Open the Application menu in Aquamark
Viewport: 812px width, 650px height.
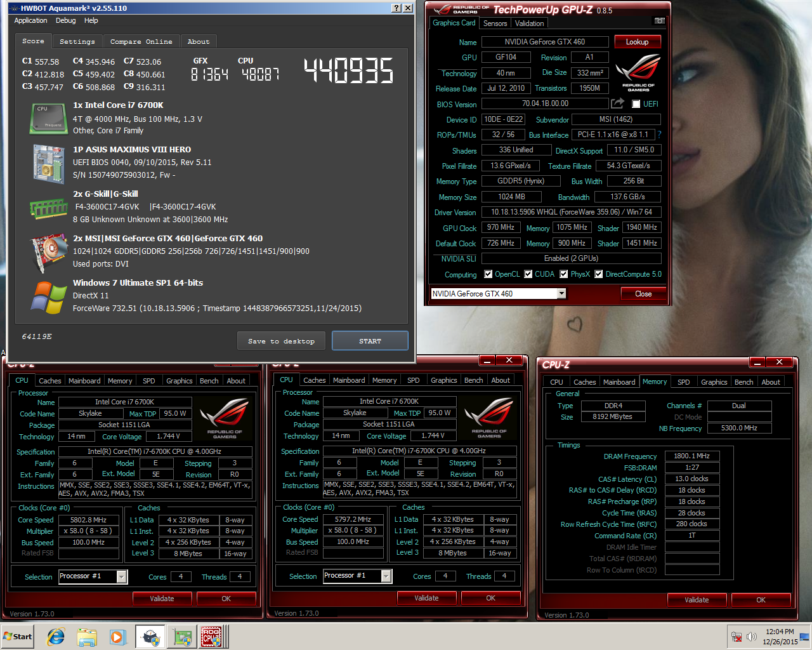click(30, 20)
